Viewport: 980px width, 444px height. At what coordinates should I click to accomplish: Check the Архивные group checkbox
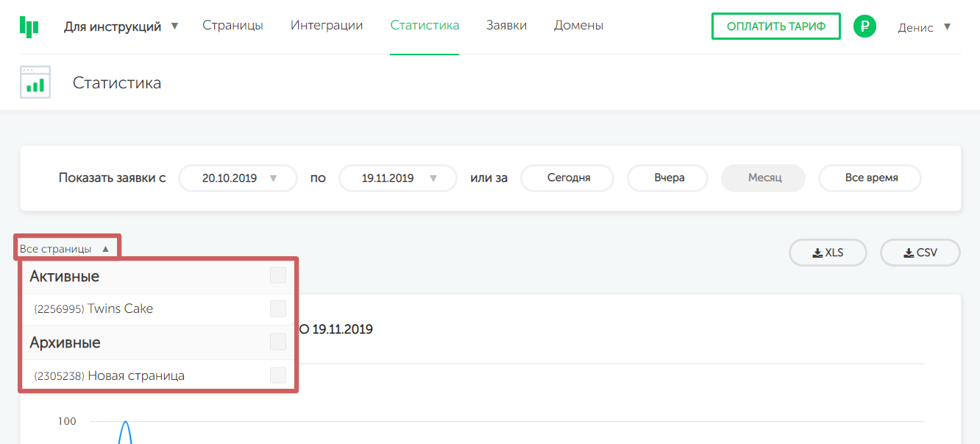click(277, 342)
